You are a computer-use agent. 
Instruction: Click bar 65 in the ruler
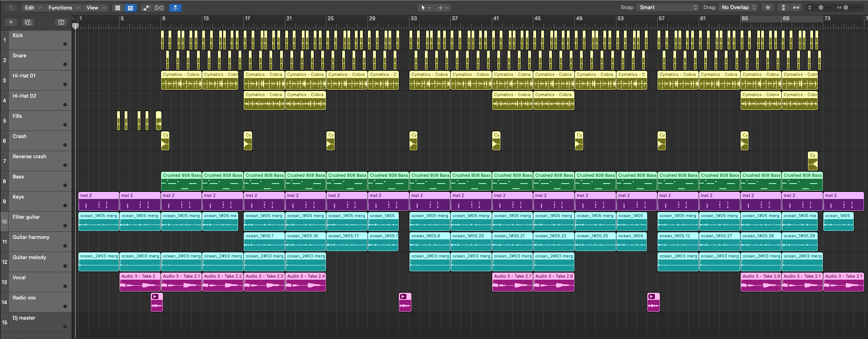pyautogui.click(x=745, y=19)
